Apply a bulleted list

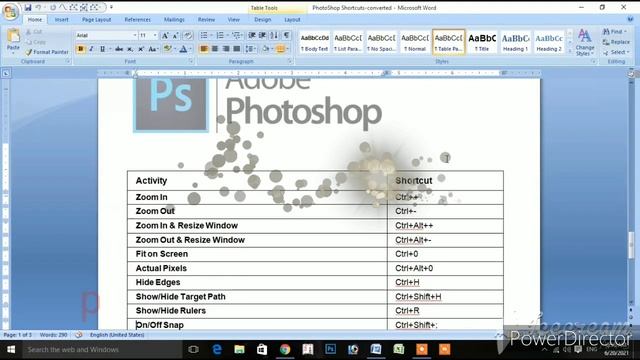(x=205, y=36)
